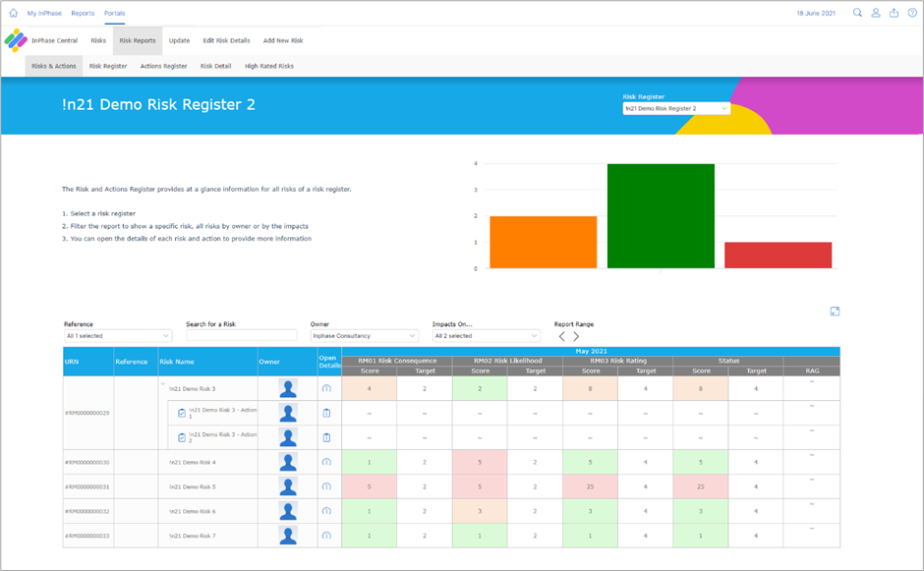Viewport: 924px width, 571px height.
Task: Switch to the Risk Register tab
Action: pos(108,66)
